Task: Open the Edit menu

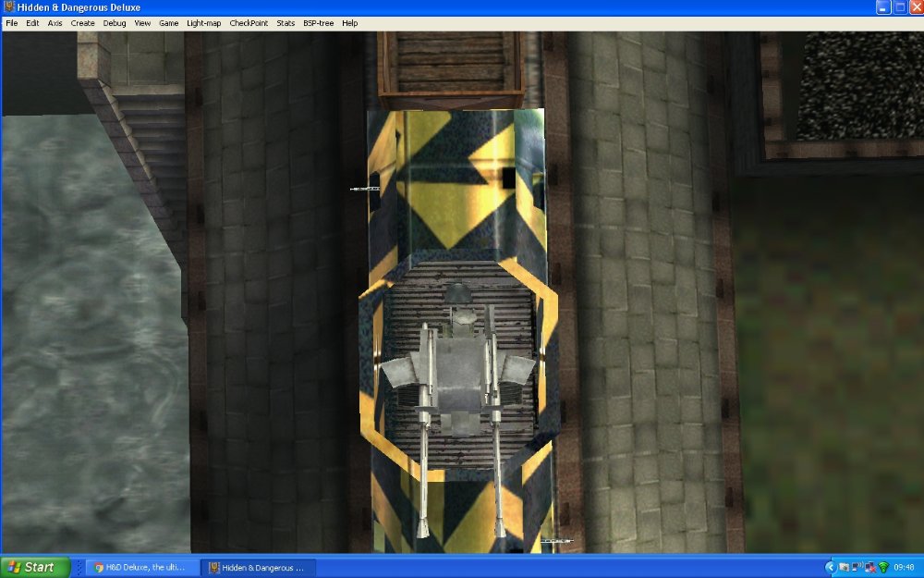Action: [32, 23]
